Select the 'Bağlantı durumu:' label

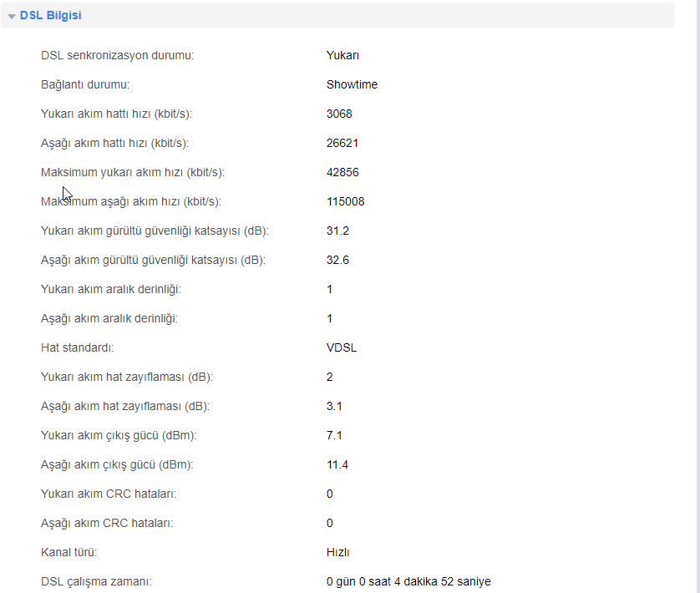pyautogui.click(x=85, y=84)
